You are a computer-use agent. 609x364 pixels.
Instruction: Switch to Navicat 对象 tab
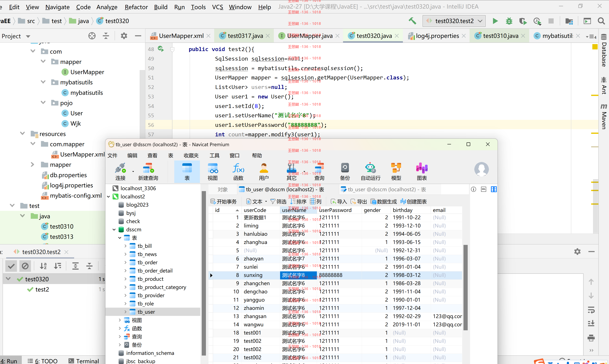tap(223, 189)
